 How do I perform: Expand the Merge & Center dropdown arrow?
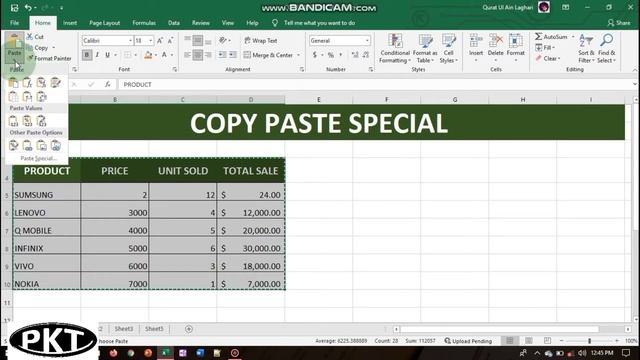298,55
